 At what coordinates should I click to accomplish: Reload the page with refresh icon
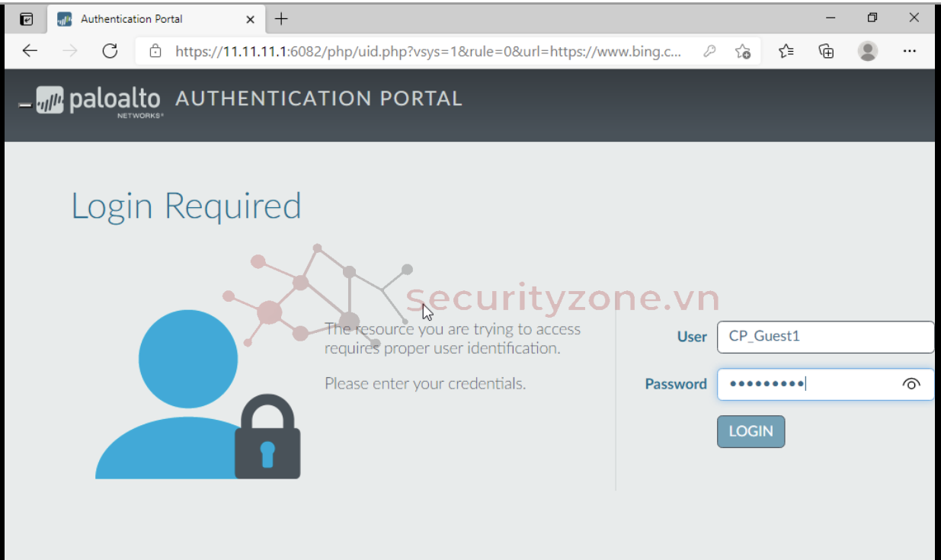pos(110,51)
